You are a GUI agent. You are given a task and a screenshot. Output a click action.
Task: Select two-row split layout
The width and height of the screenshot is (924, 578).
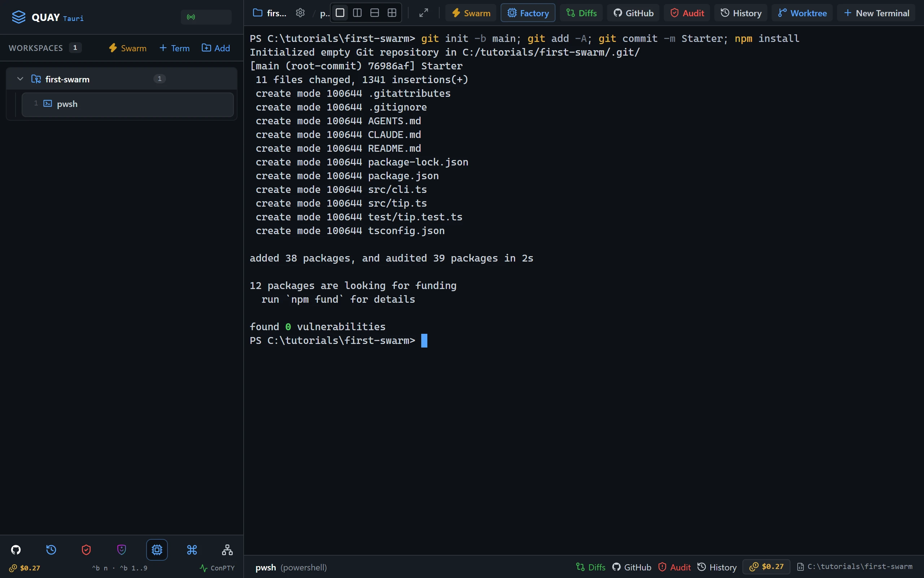click(x=375, y=13)
